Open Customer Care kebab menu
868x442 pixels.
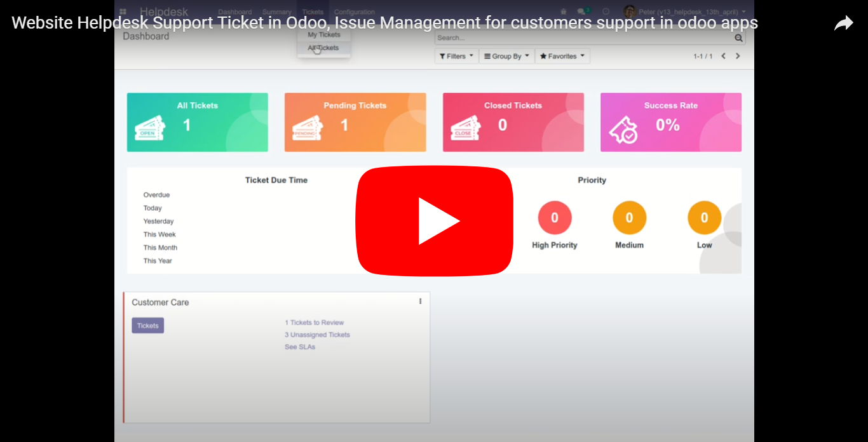tap(420, 302)
